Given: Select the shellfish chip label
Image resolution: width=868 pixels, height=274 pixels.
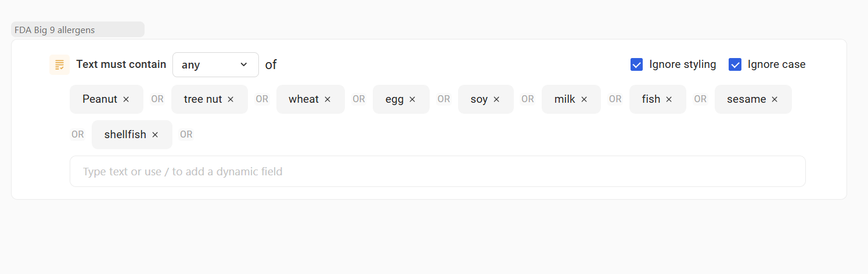Looking at the screenshot, I should coord(125,135).
